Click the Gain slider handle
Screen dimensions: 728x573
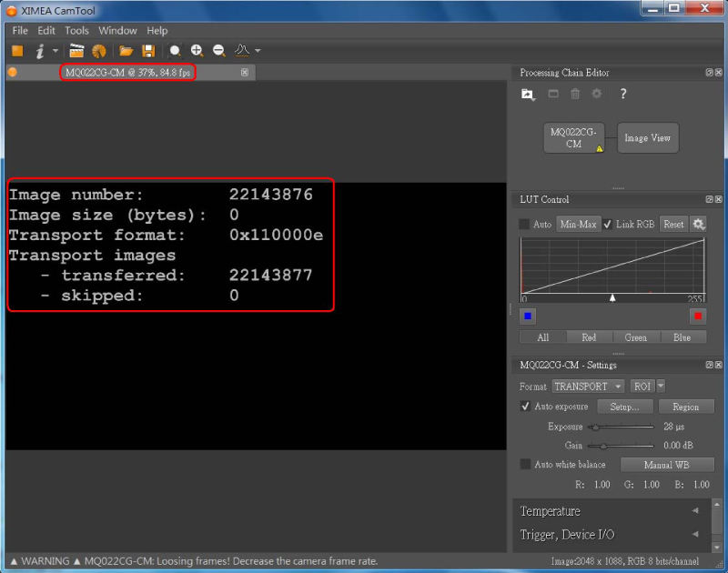(x=602, y=446)
